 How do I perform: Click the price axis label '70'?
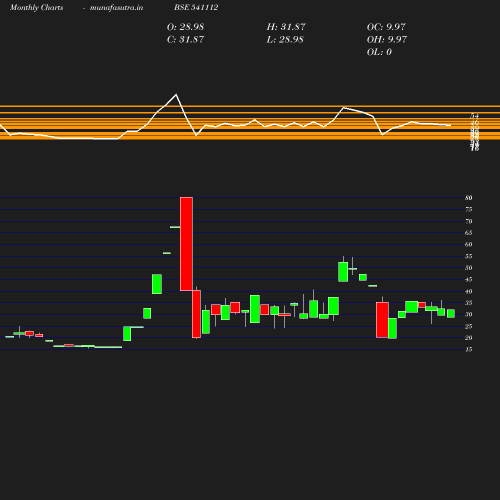(469, 221)
